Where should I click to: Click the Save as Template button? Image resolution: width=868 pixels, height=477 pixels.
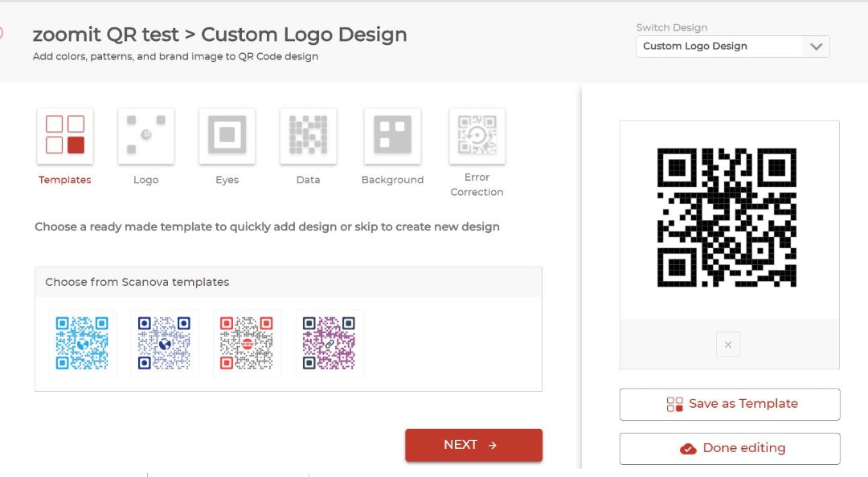tap(730, 404)
